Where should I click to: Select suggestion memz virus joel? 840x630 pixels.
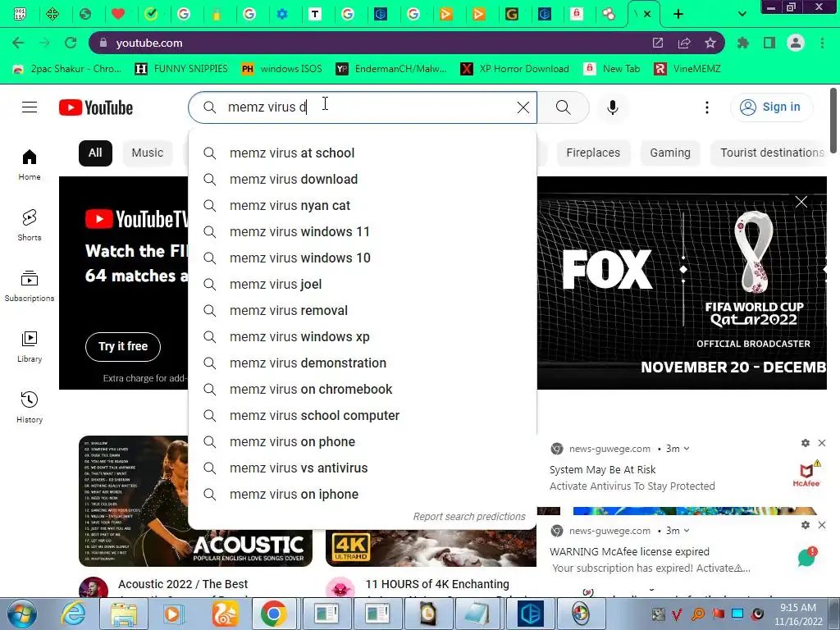coord(363,285)
